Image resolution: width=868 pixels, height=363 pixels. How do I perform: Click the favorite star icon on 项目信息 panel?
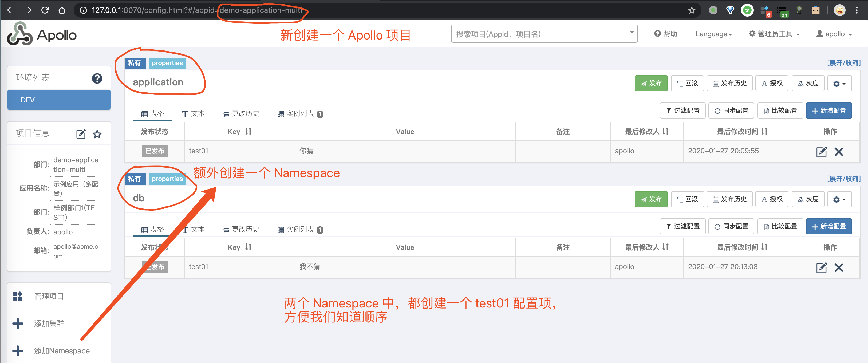click(x=97, y=134)
